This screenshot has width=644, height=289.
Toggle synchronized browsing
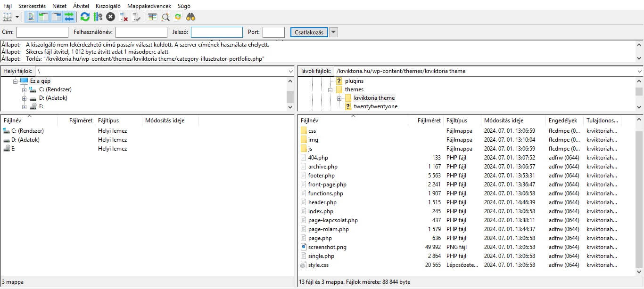(x=178, y=17)
